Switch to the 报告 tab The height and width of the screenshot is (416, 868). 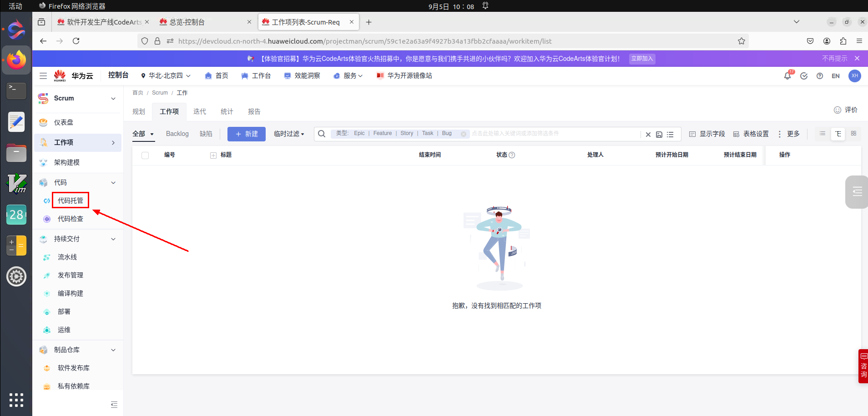(254, 112)
